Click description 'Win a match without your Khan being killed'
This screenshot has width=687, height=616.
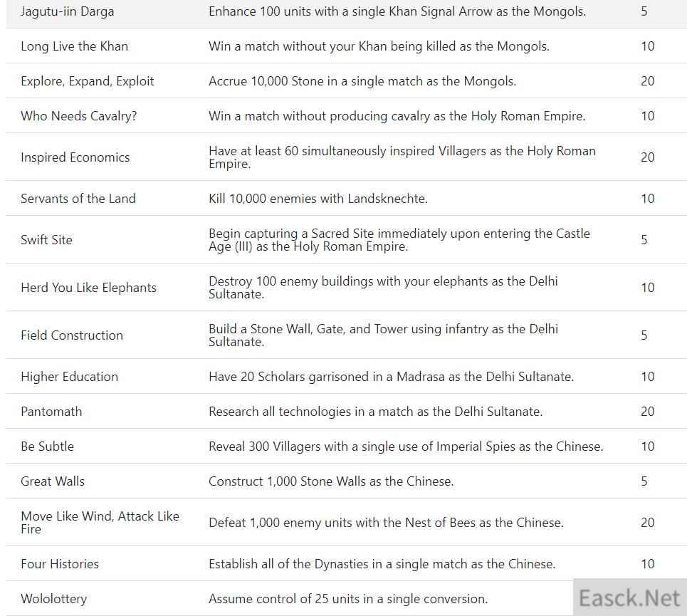pyautogui.click(x=379, y=46)
